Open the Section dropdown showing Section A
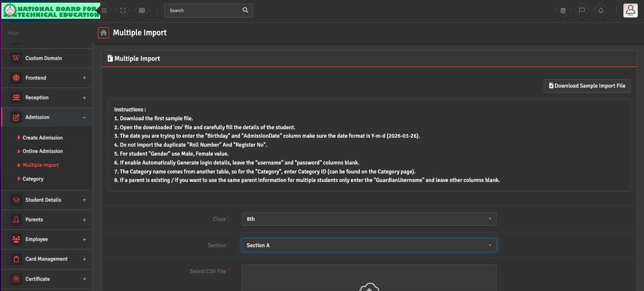 point(369,245)
